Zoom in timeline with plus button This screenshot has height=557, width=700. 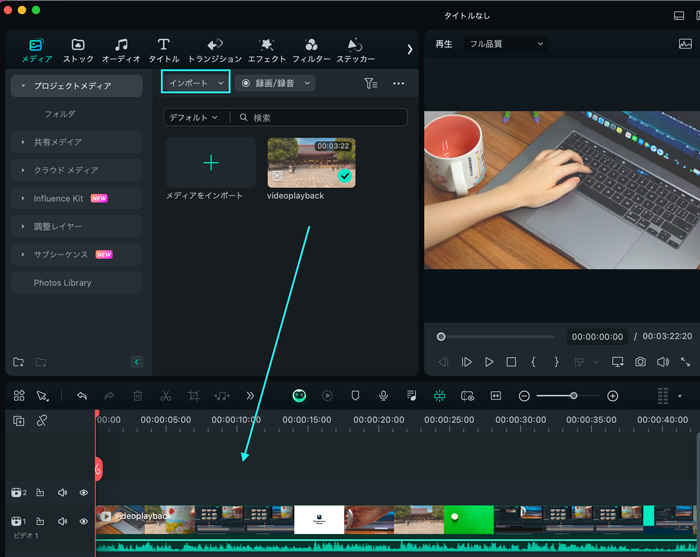click(x=612, y=396)
